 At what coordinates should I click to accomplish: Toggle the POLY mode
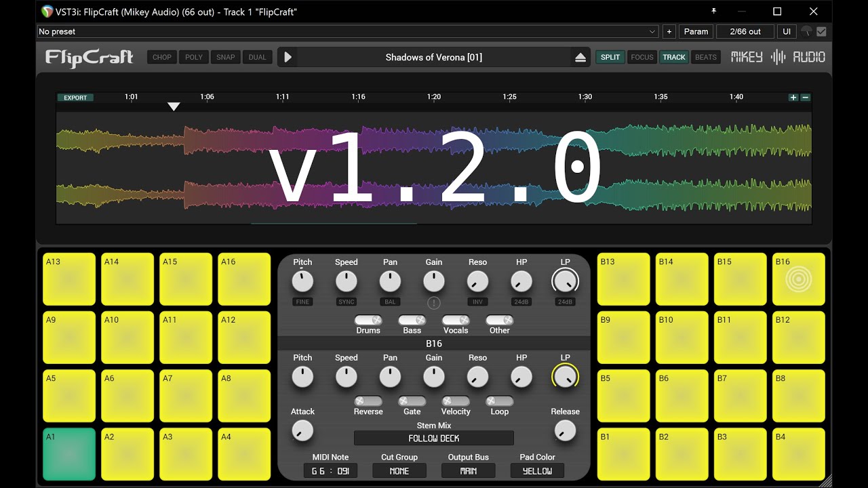pyautogui.click(x=194, y=58)
